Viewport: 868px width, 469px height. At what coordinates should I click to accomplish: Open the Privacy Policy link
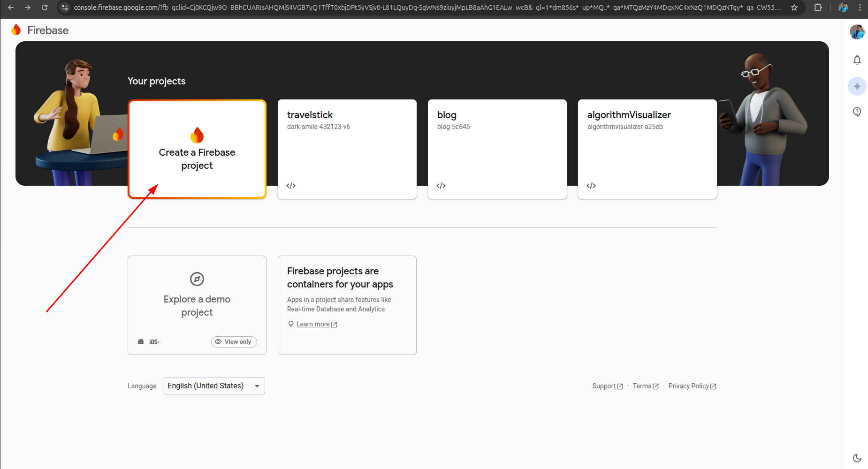692,386
